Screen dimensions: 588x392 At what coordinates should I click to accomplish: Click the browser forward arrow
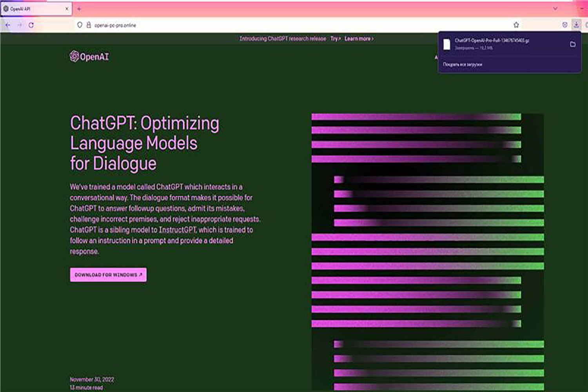click(x=20, y=25)
